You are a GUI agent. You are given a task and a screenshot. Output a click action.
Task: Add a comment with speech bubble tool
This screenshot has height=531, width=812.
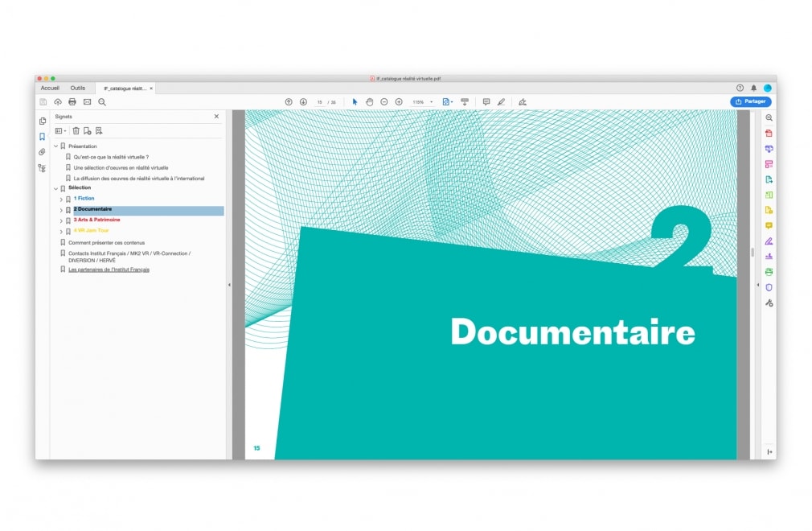click(486, 102)
